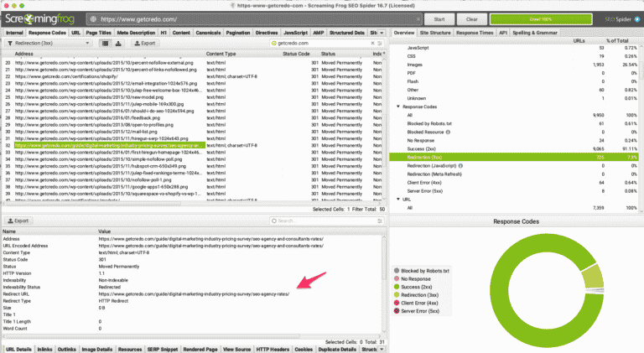Open the Inlinks bottom tab
644x353 pixels.
(44, 350)
